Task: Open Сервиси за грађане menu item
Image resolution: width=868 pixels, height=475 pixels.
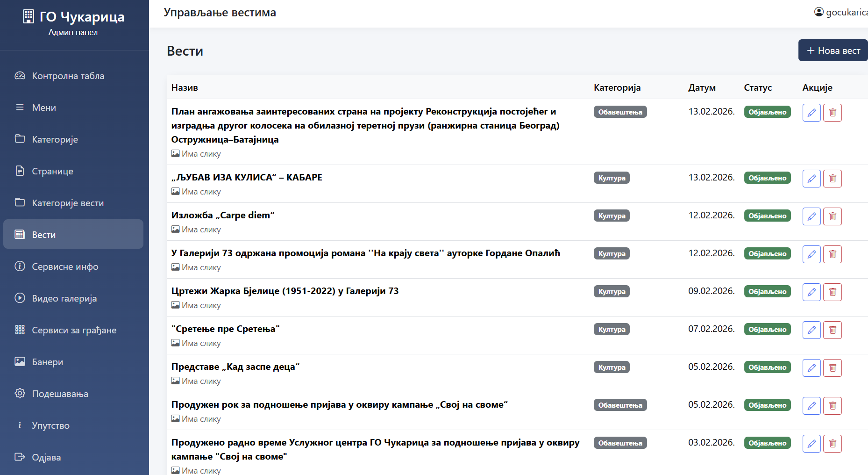Action: 74,330
